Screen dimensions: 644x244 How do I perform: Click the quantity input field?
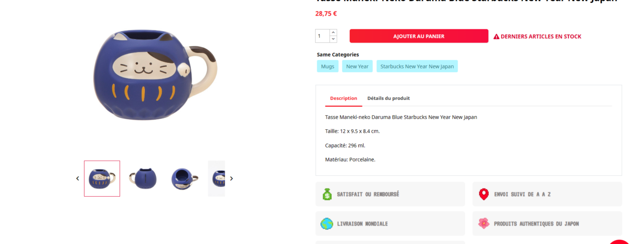tap(322, 36)
